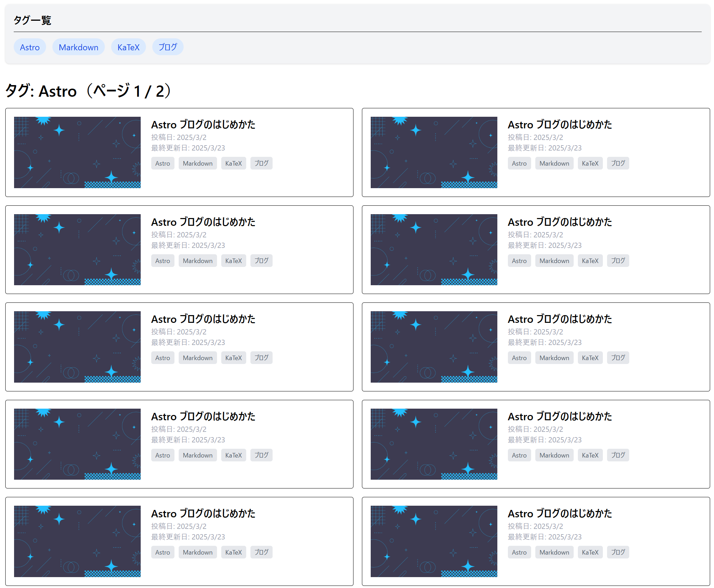Screen dimensions: 714x588
Task: Click the Astro tag in the tag list
Action: pyautogui.click(x=30, y=47)
